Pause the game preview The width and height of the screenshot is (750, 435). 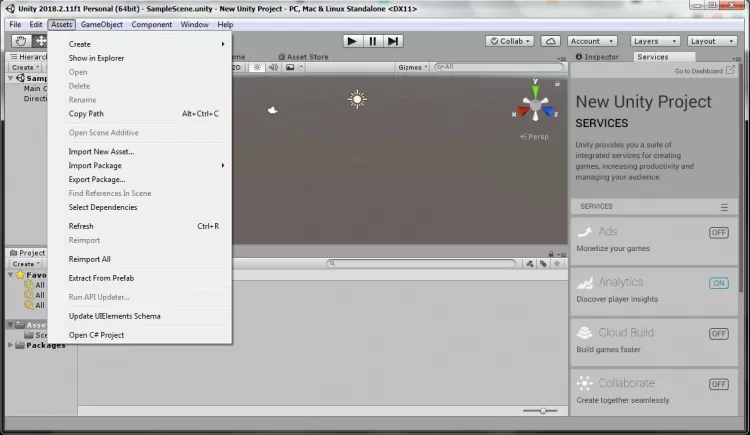pos(373,41)
